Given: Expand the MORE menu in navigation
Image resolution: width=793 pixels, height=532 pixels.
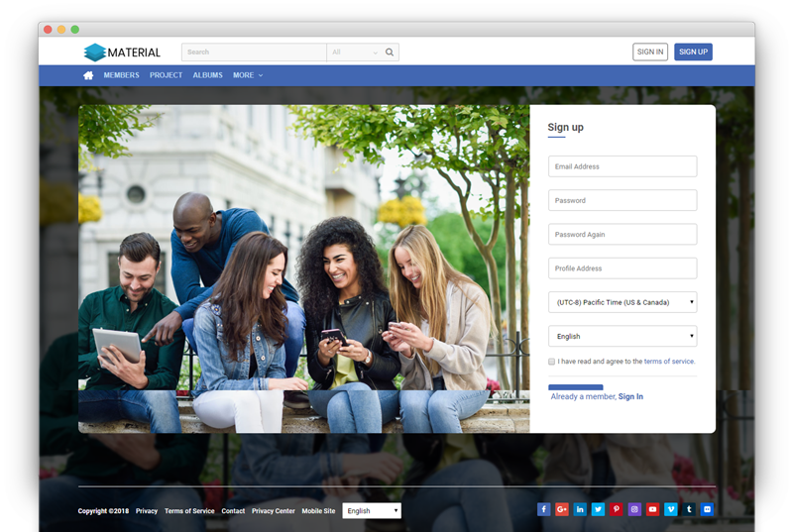Looking at the screenshot, I should click(248, 75).
